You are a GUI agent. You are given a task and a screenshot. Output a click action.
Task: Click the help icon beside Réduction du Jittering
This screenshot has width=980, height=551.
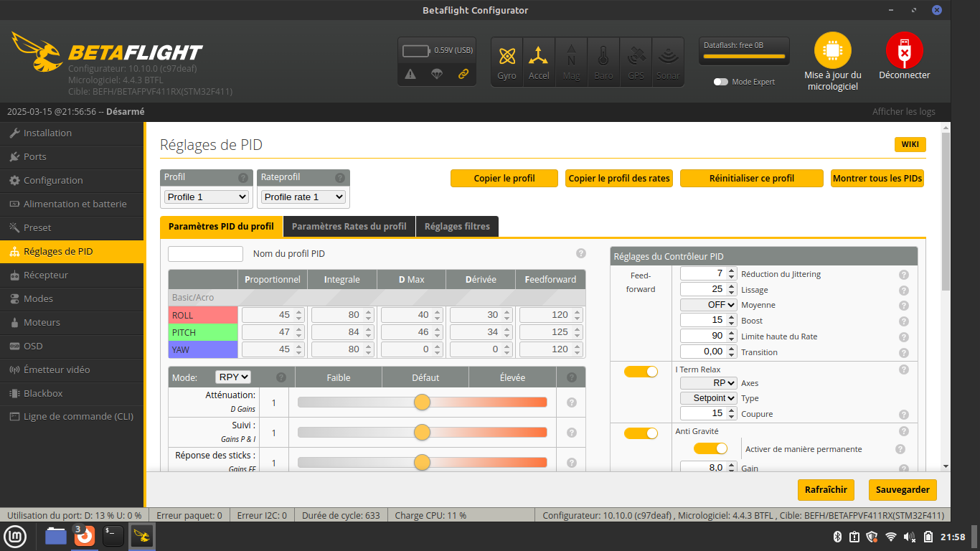click(x=904, y=274)
